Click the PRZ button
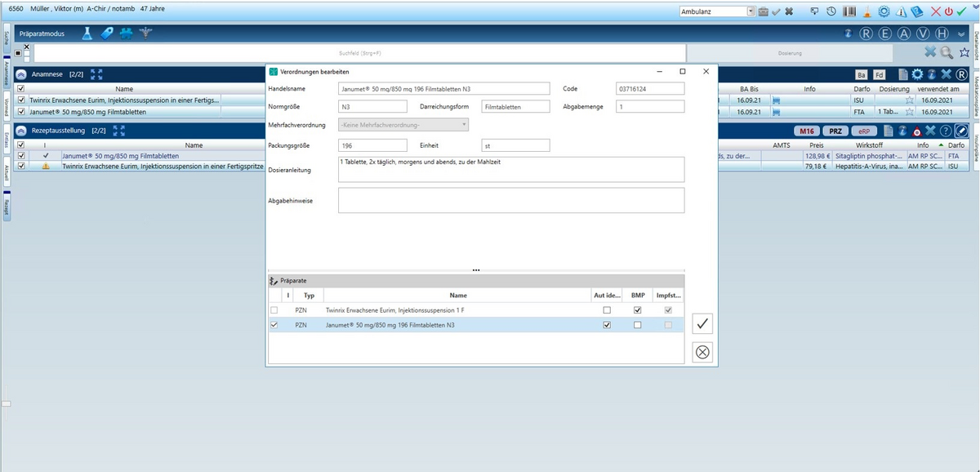Viewport: 980px width, 472px height. point(835,131)
